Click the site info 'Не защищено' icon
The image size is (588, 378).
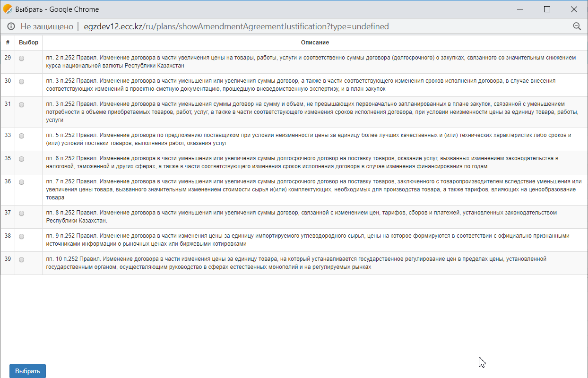(11, 26)
